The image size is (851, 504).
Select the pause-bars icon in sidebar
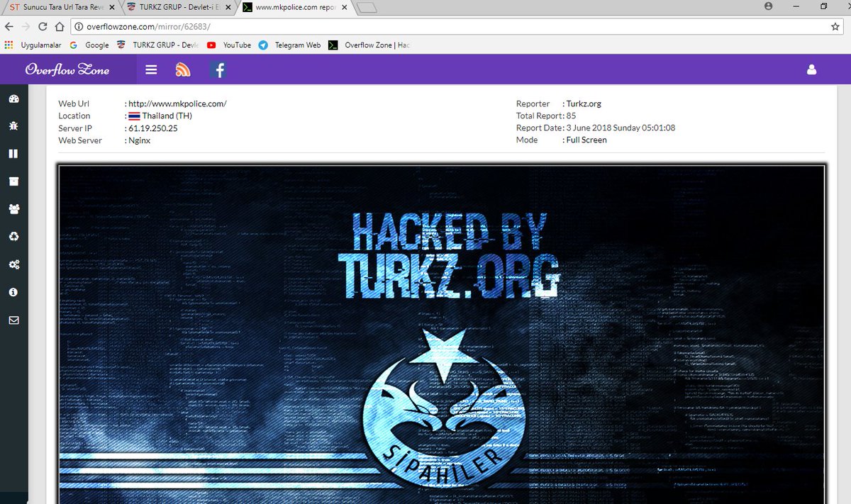(13, 153)
